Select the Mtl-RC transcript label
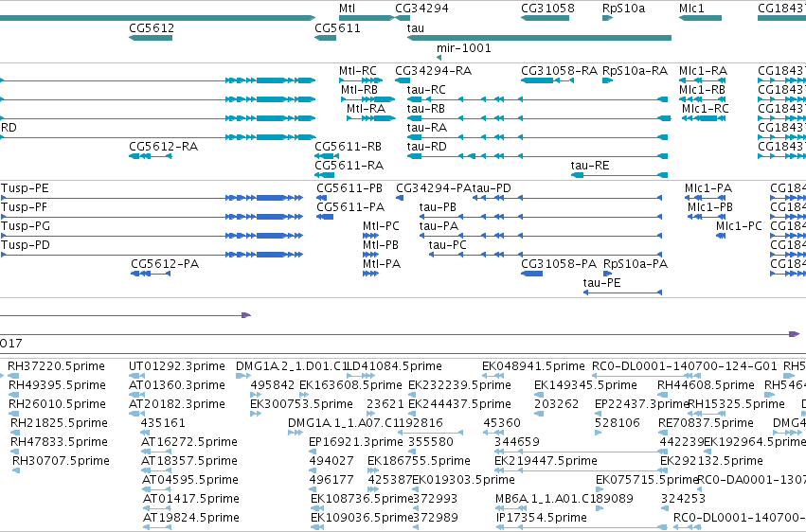The height and width of the screenshot is (532, 806). (358, 71)
